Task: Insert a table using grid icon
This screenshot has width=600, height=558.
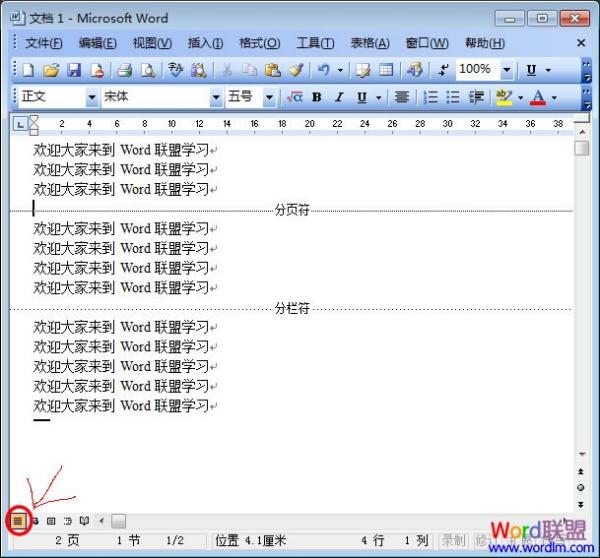Action: (386, 70)
